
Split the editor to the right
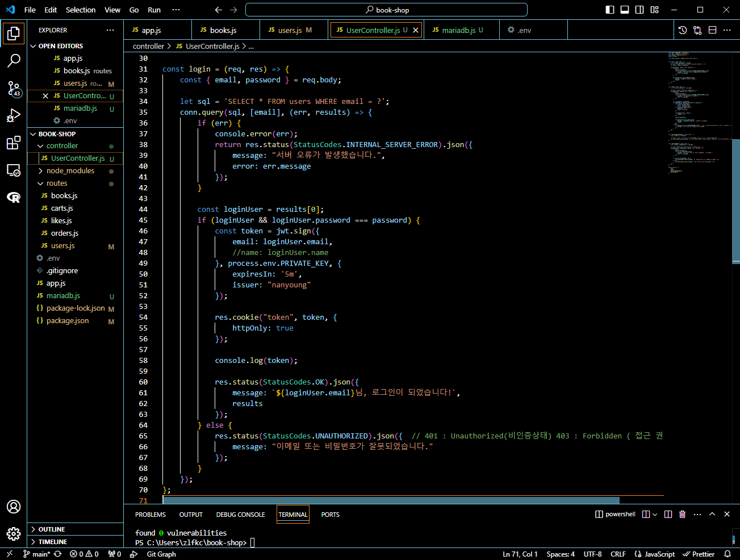tap(712, 30)
